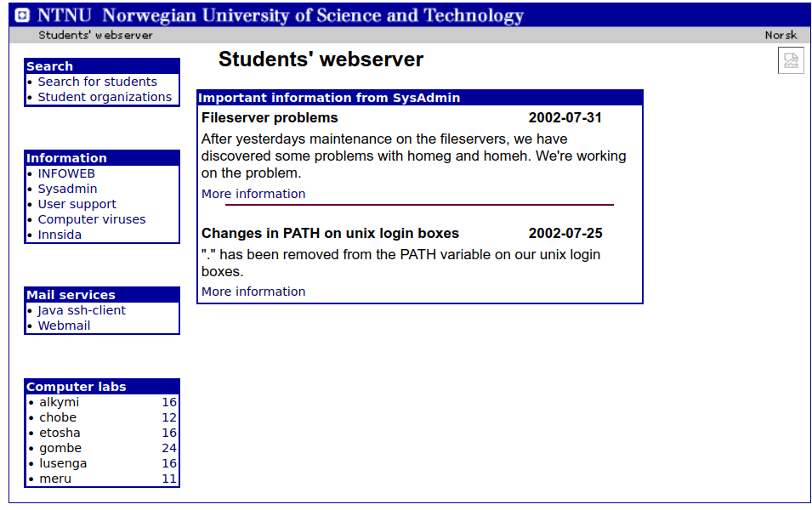Viewport: 812px width, 510px height.
Task: Select the alkymi computer lab row
Action: pos(102,402)
